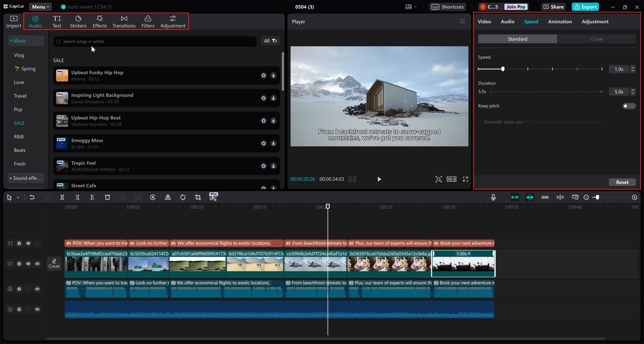This screenshot has height=344, width=644.
Task: Click the Reset button in the Speed panel
Action: (622, 182)
